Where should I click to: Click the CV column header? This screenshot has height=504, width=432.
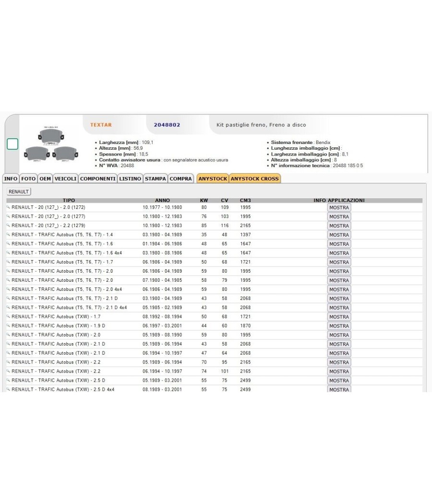[x=224, y=200]
